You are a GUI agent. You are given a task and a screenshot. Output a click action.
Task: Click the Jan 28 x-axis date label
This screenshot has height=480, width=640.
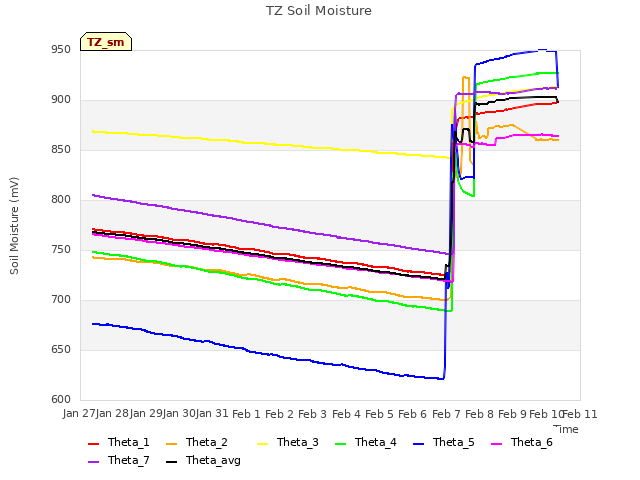pyautogui.click(x=113, y=414)
